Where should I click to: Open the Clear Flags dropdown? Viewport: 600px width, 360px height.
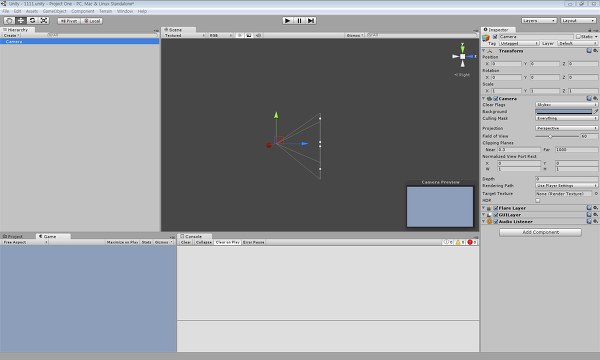coord(566,104)
